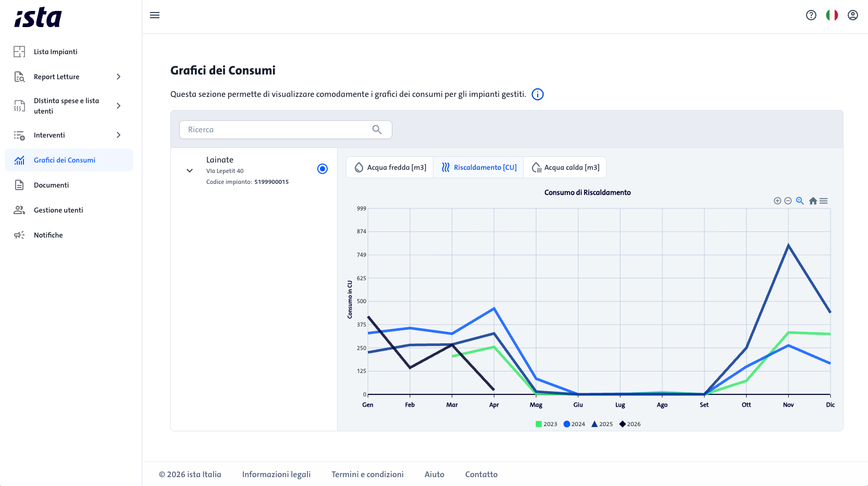
Task: Toggle the 2023 series in legend
Action: [546, 424]
